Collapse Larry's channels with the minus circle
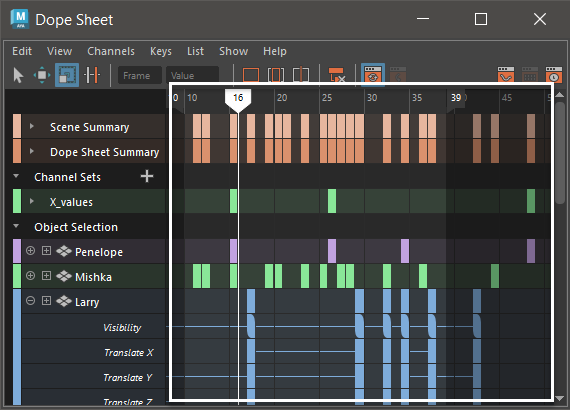Image resolution: width=570 pixels, height=410 pixels. click(31, 301)
